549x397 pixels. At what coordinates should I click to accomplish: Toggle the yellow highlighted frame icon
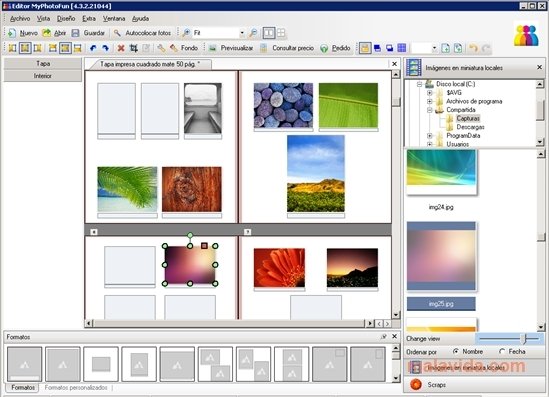click(x=365, y=48)
